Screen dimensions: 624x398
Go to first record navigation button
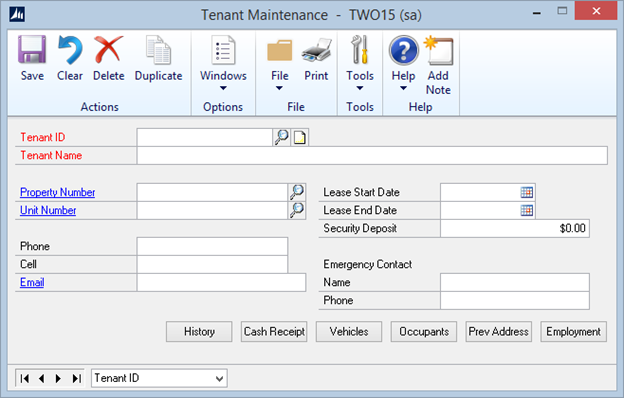pos(25,378)
